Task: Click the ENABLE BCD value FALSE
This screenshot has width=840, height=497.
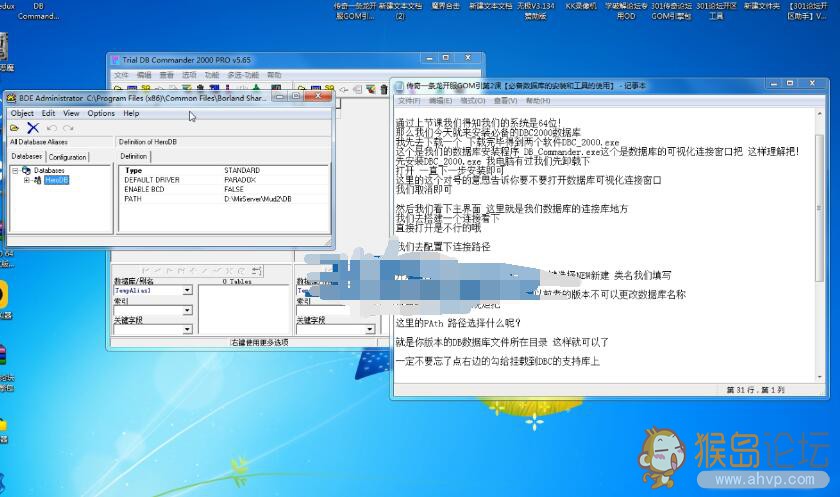Action: coord(234,189)
